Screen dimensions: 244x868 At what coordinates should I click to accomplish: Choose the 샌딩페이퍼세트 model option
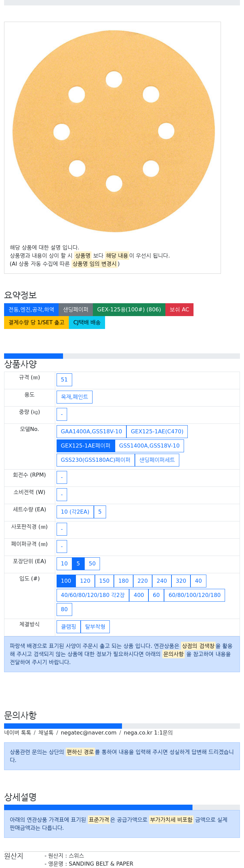[157, 460]
